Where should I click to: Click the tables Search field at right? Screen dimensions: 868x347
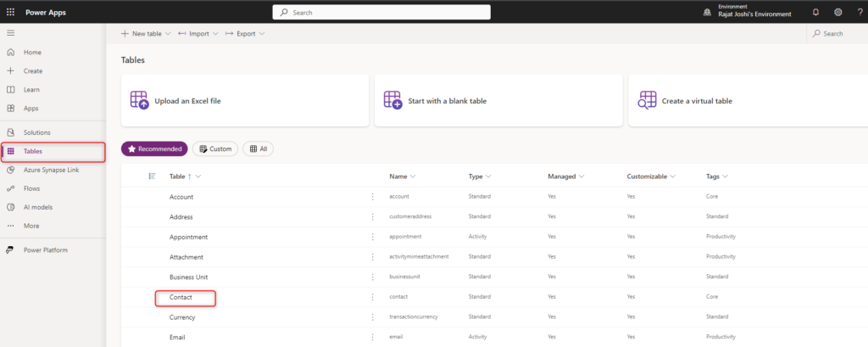coord(837,34)
